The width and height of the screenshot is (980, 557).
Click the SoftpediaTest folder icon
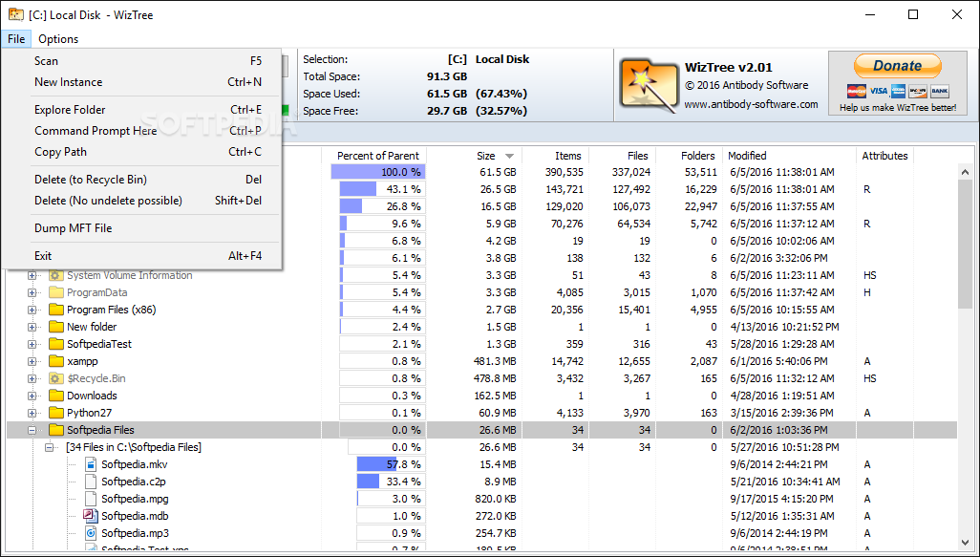tap(56, 344)
